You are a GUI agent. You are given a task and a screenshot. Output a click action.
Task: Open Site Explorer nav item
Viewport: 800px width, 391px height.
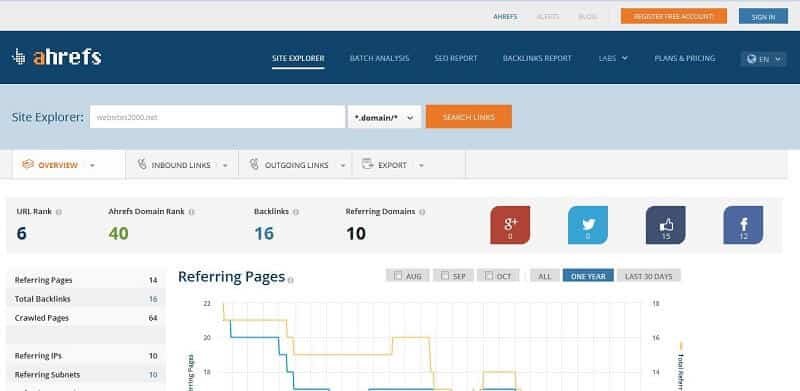(298, 58)
